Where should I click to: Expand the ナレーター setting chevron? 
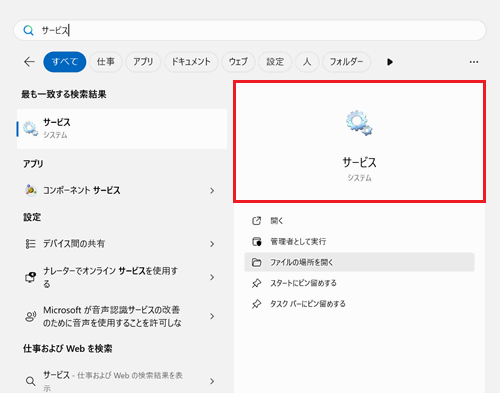click(x=212, y=277)
